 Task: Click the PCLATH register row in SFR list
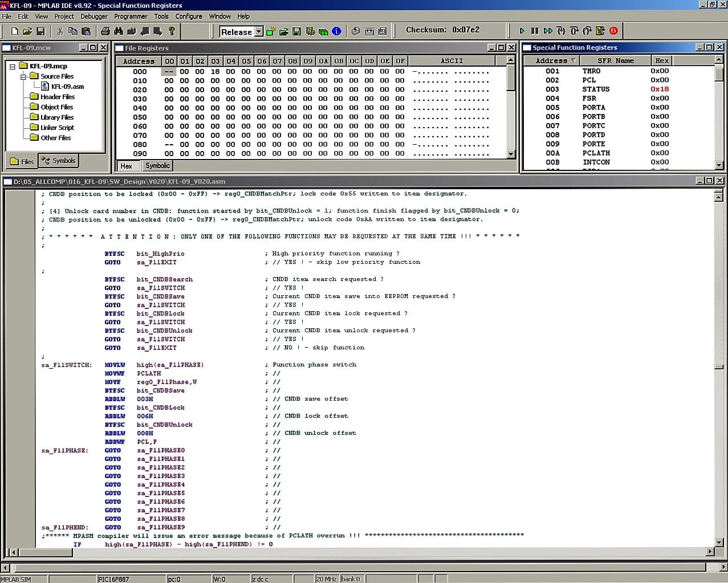[619, 153]
